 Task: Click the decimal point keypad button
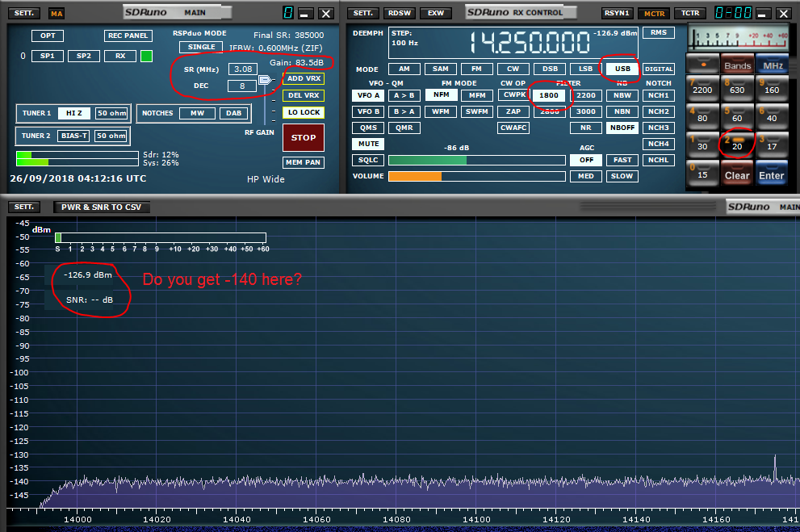703,63
